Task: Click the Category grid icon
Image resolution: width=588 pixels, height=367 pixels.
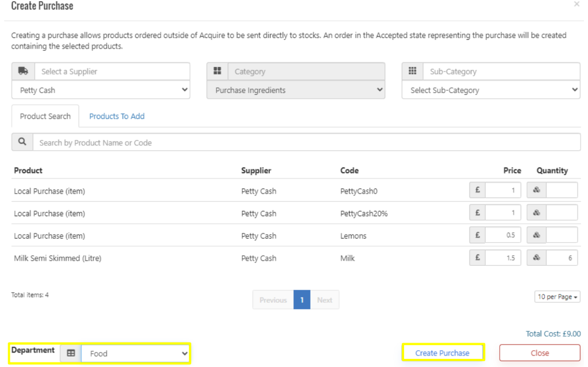Action: click(x=217, y=71)
